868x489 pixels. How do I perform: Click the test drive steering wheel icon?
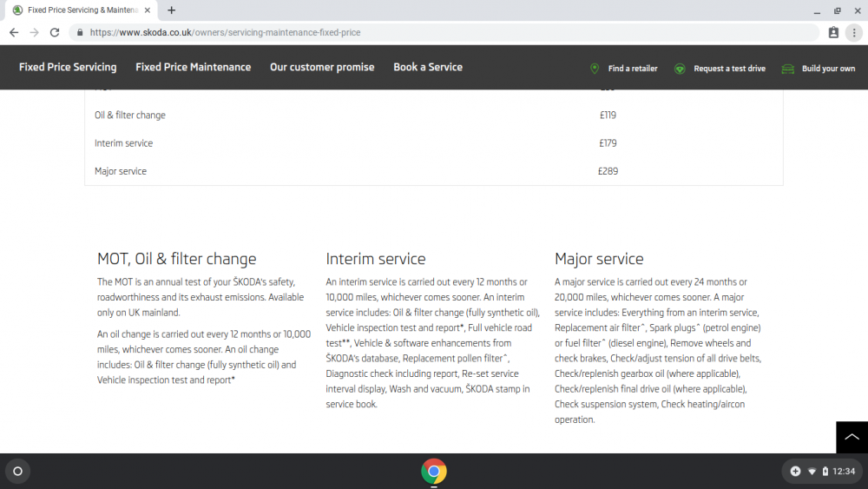click(x=680, y=69)
